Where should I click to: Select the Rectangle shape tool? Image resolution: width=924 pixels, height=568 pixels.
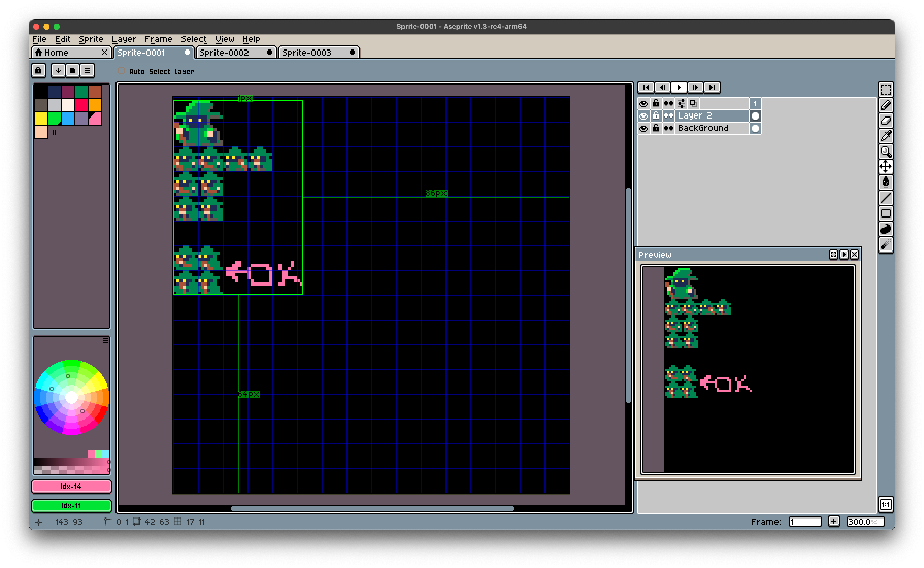click(885, 213)
